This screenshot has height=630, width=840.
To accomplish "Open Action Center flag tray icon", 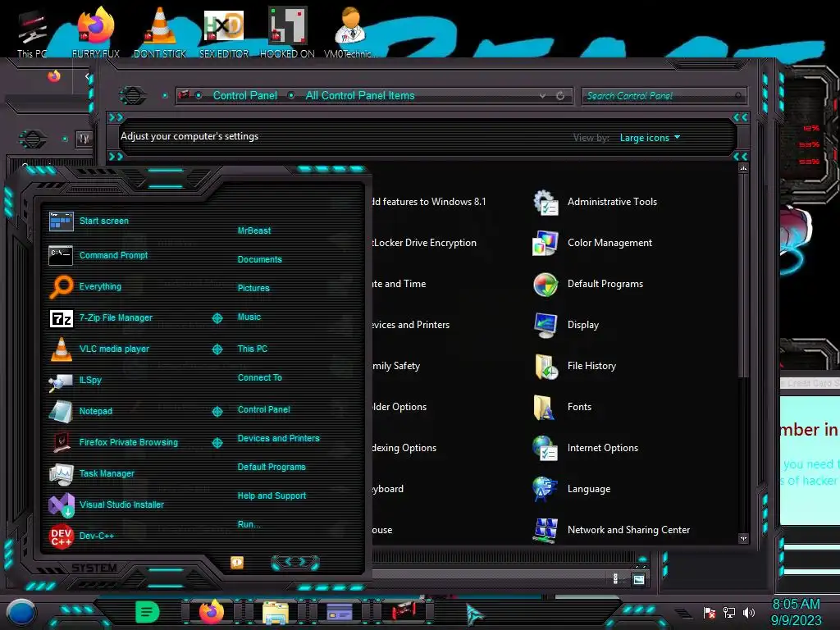I will [710, 612].
